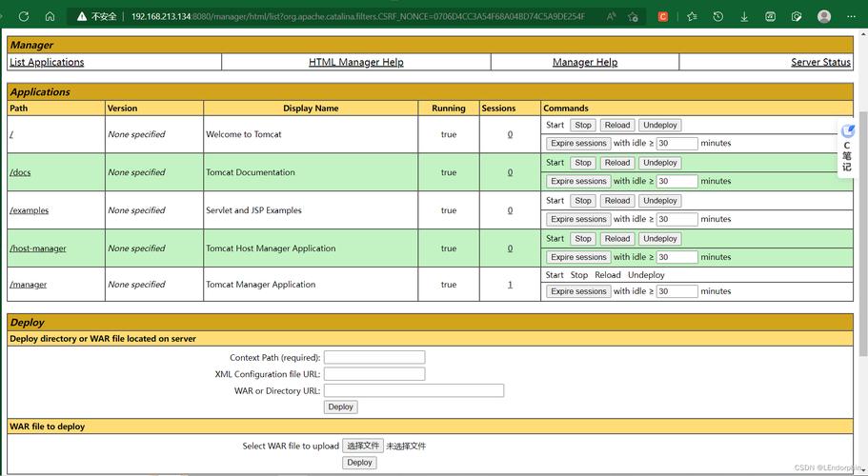Reload the root / application
The image size is (868, 476).
617,125
